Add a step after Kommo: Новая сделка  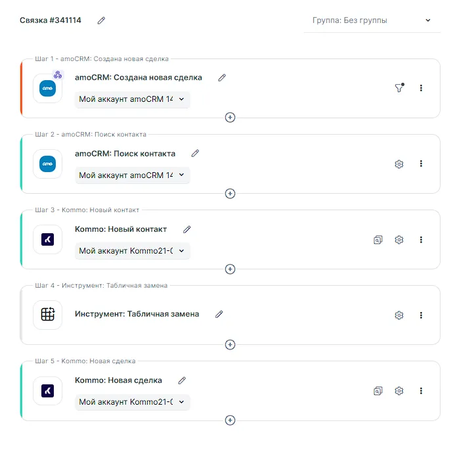point(230,420)
